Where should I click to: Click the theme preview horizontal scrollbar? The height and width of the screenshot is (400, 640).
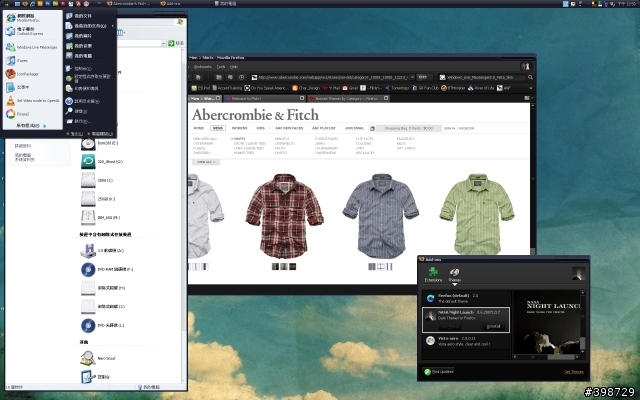[x=546, y=357]
